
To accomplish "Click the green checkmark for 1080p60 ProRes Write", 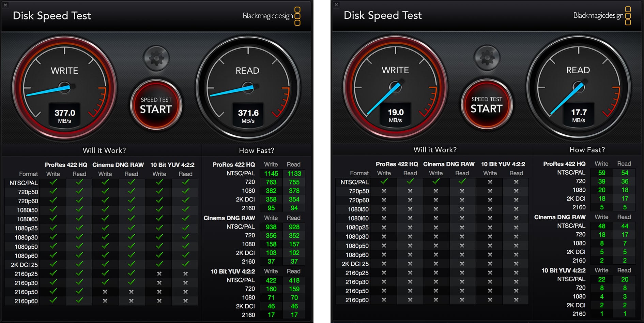I will (53, 256).
